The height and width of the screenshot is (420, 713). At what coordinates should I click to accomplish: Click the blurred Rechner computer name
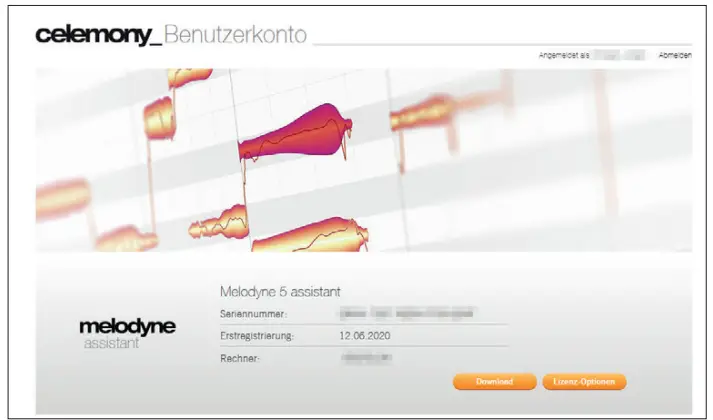tap(367, 358)
